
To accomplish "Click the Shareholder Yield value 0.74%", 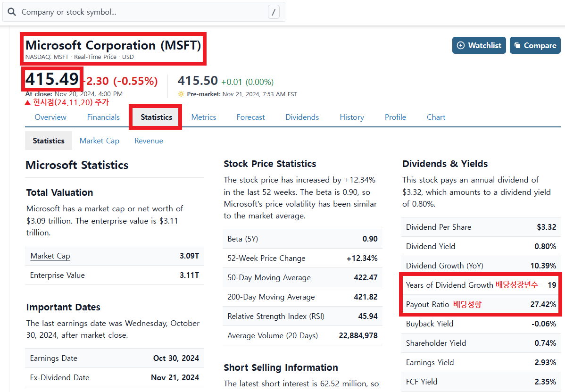I will (x=545, y=343).
